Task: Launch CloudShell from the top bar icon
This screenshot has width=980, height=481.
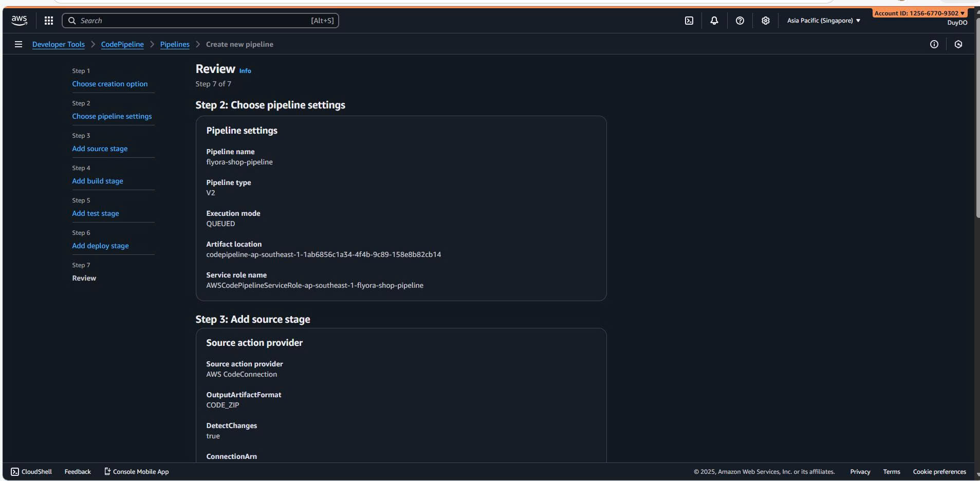Action: (x=689, y=21)
